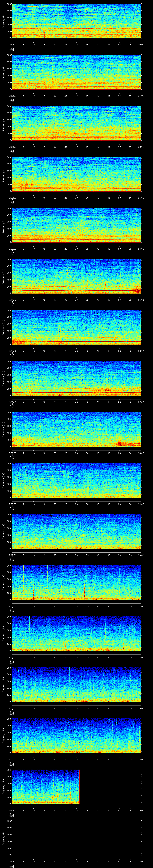The image size is (153, 868).
Task: Select the spectrogram panel starting at 19:19:00
Action: click(76, 21)
